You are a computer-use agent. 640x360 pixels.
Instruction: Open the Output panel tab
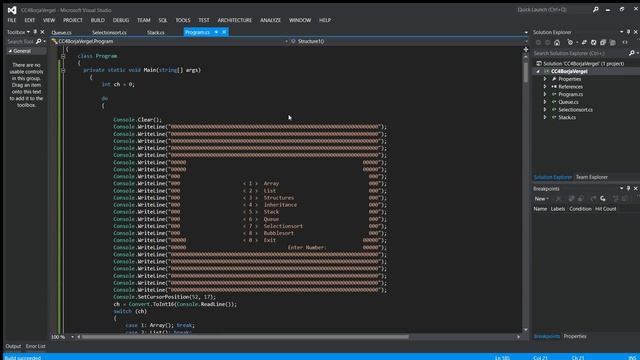pyautogui.click(x=13, y=346)
